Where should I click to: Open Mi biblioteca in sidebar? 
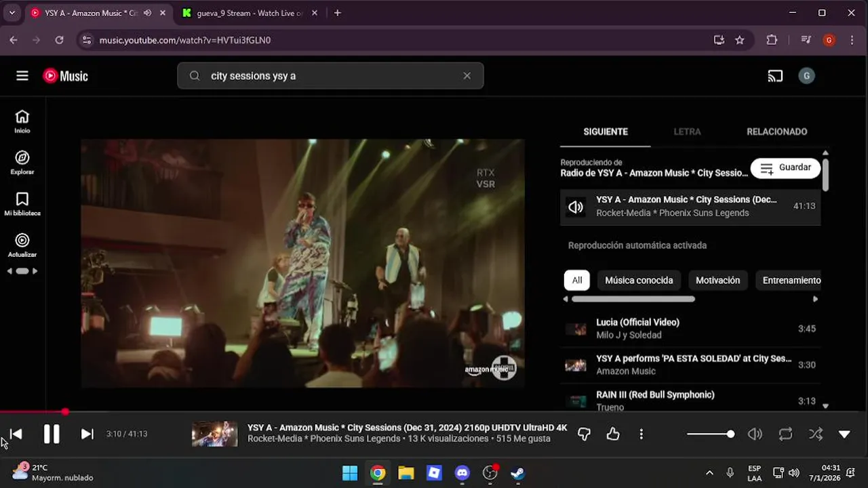22,205
